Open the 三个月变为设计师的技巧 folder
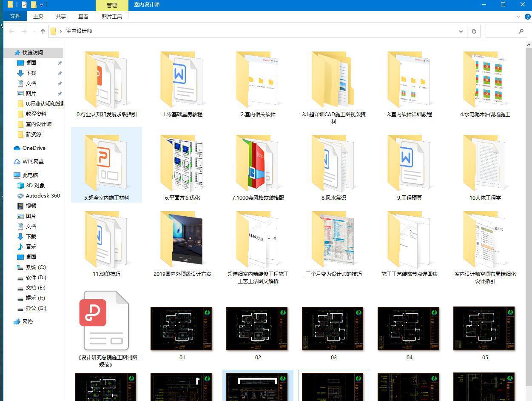The height and width of the screenshot is (401, 532). point(333,244)
